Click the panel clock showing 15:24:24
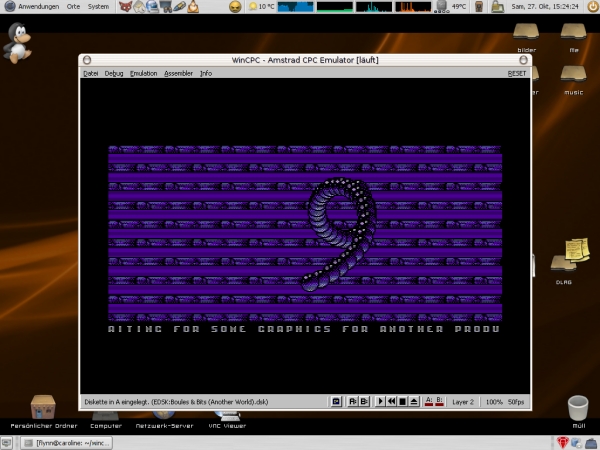600x450 pixels. [x=545, y=7]
